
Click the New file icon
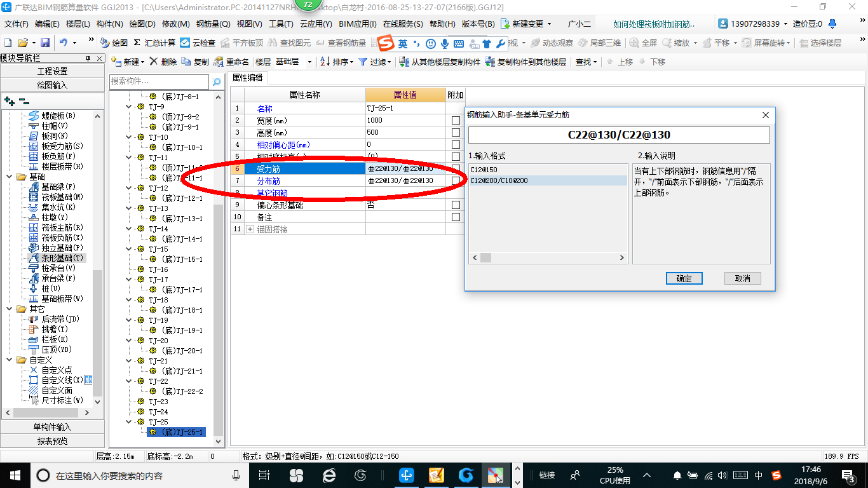pos(8,43)
